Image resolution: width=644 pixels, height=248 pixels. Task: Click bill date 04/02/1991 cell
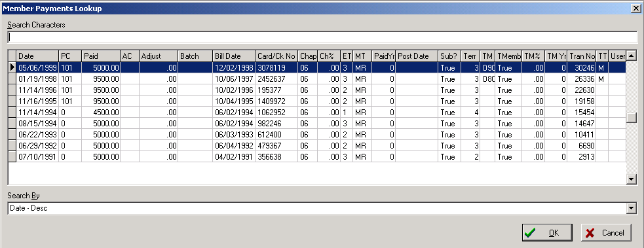click(234, 156)
